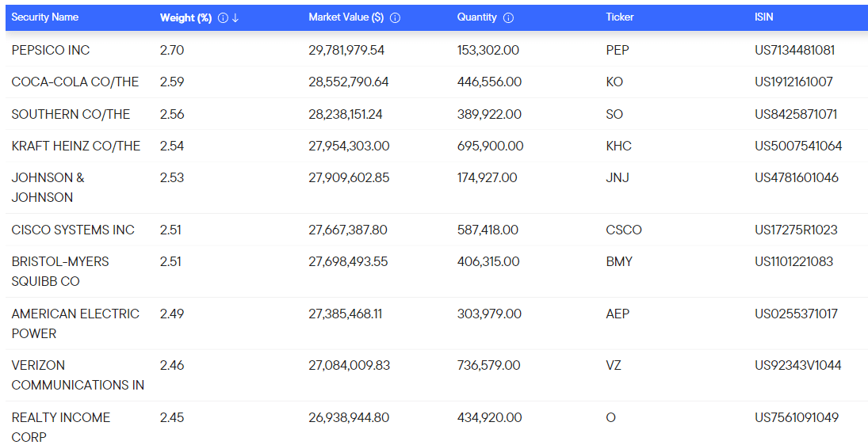Image resolution: width=868 pixels, height=445 pixels.
Task: Click ISIN US92343V1044
Action: pos(798,365)
